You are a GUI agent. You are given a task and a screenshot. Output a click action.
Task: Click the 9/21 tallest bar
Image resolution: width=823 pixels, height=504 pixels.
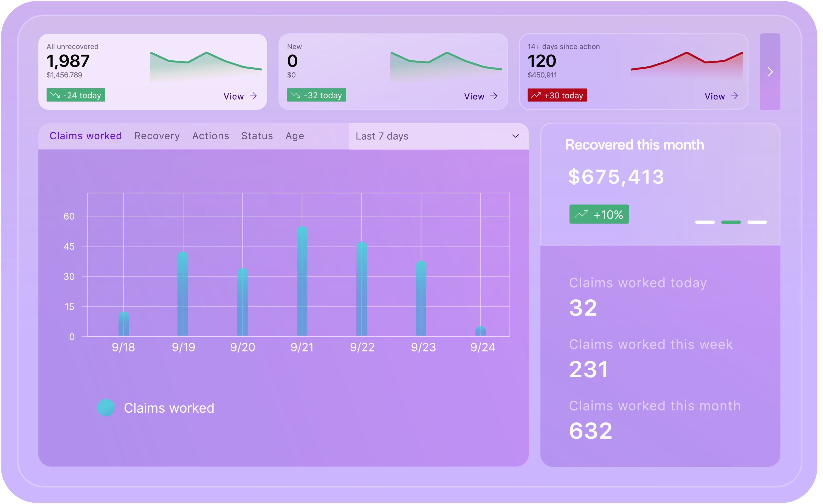302,281
